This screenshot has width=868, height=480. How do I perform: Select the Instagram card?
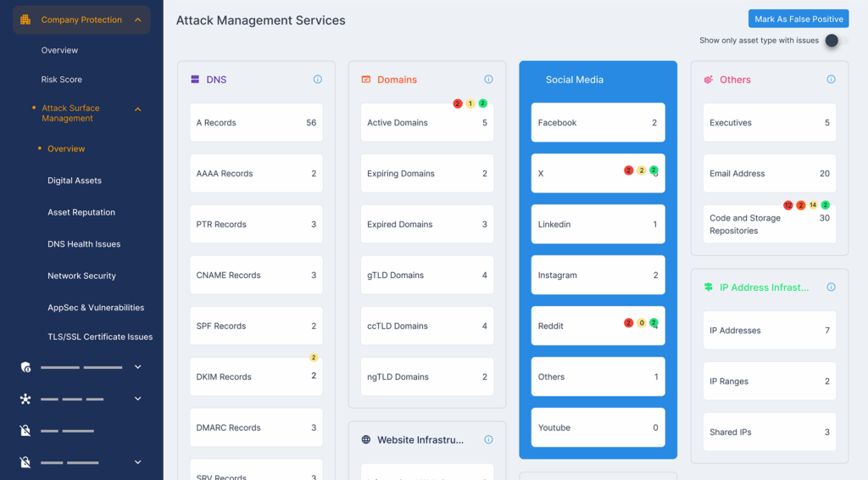(598, 275)
